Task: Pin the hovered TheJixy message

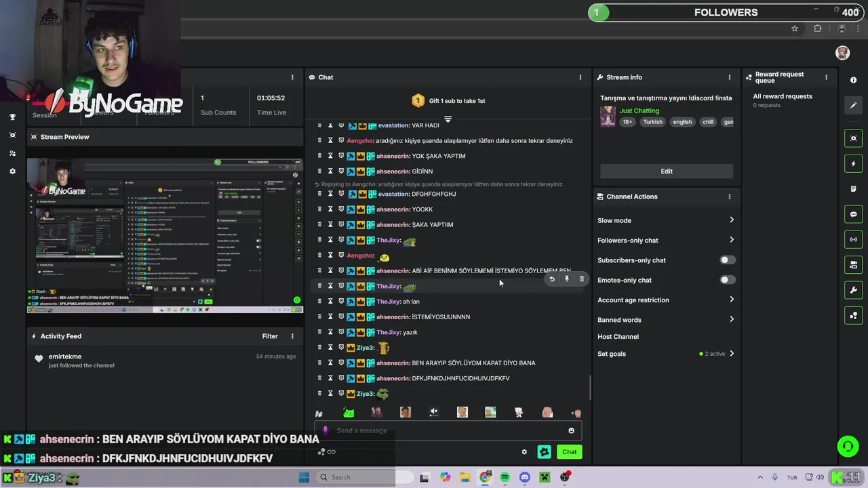Action: pyautogui.click(x=567, y=279)
